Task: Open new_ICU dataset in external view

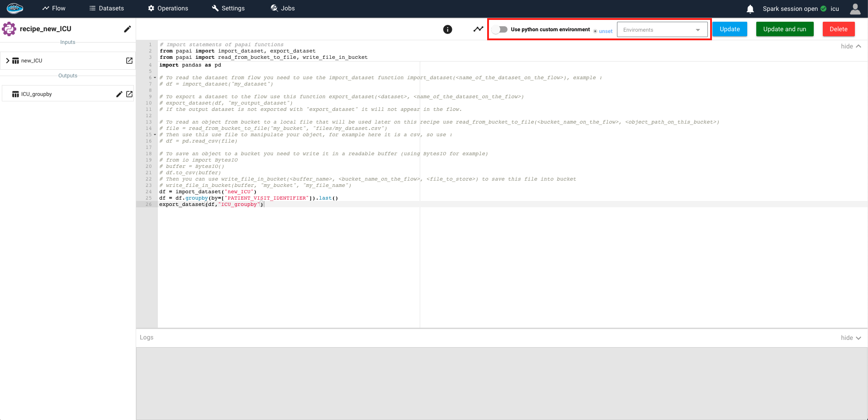Action: pos(129,61)
